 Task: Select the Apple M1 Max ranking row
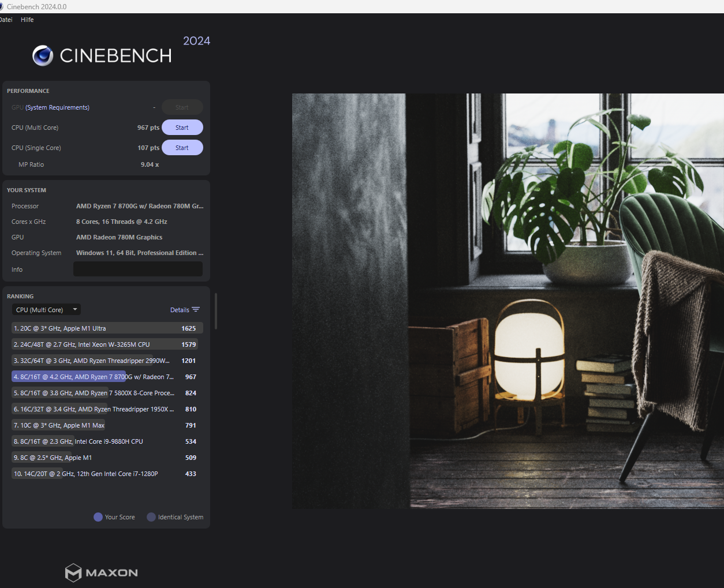107,425
